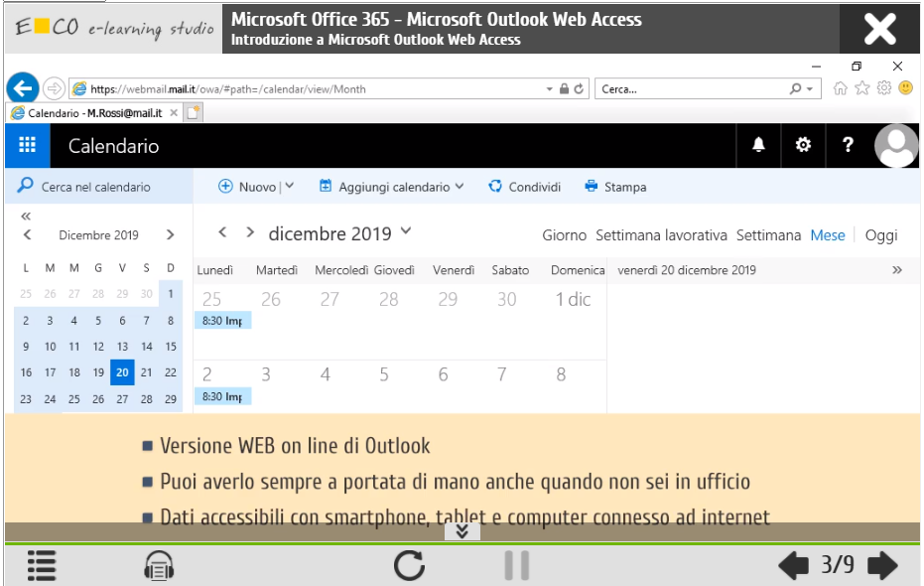The width and height of the screenshot is (924, 586).
Task: Go to the previous lesson slide
Action: click(793, 565)
